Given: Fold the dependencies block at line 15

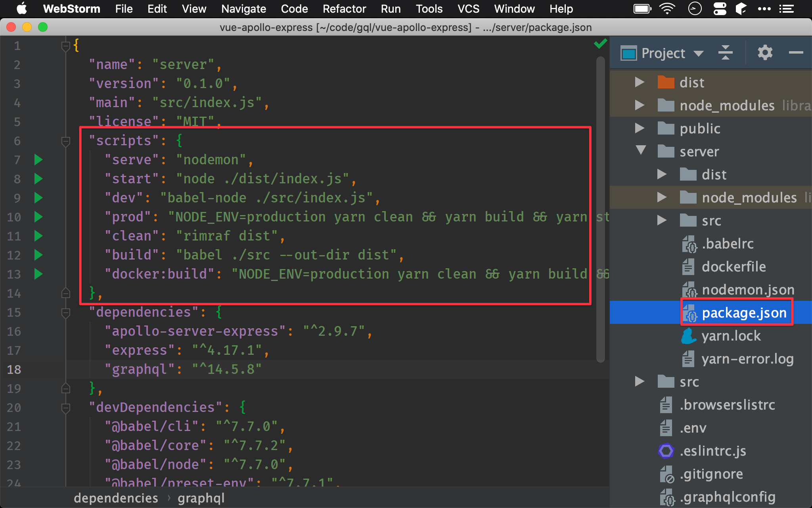Looking at the screenshot, I should (66, 313).
